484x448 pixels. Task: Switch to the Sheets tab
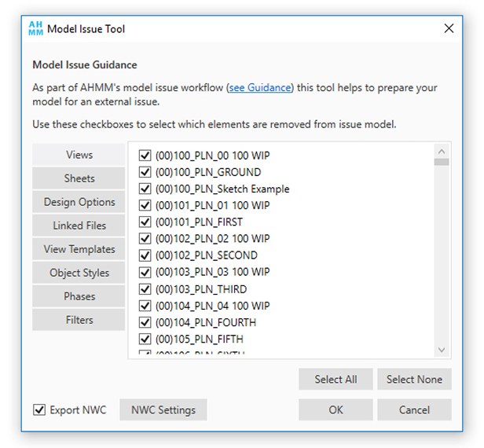79,178
